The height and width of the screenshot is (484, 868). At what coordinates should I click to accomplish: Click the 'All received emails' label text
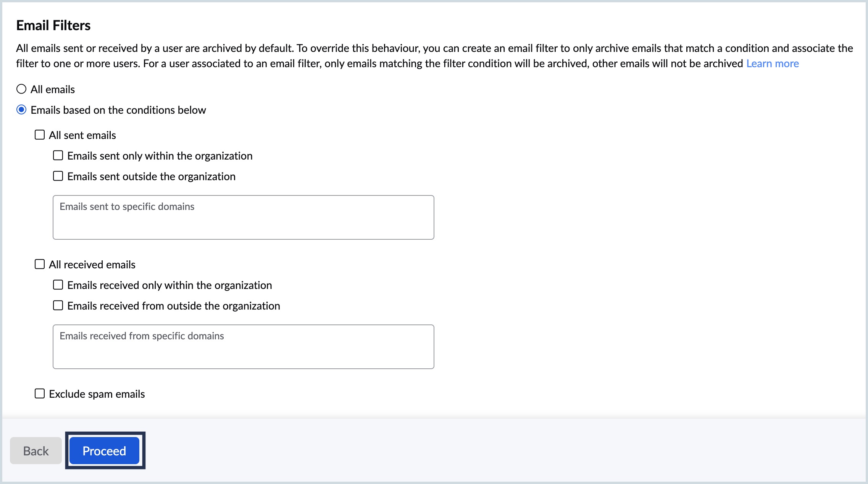pos(92,265)
